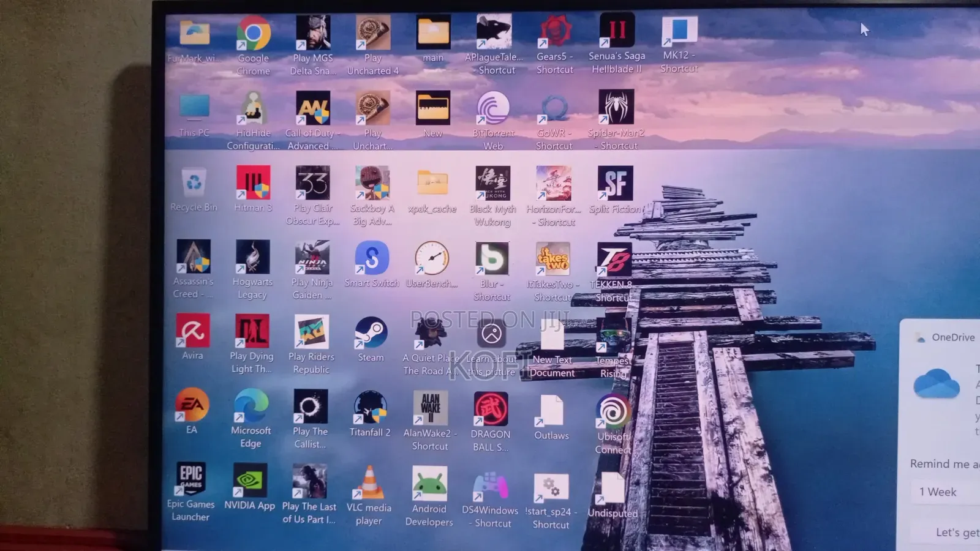
Task: Open the Google Chrome desktop shortcut
Action: 254,33
